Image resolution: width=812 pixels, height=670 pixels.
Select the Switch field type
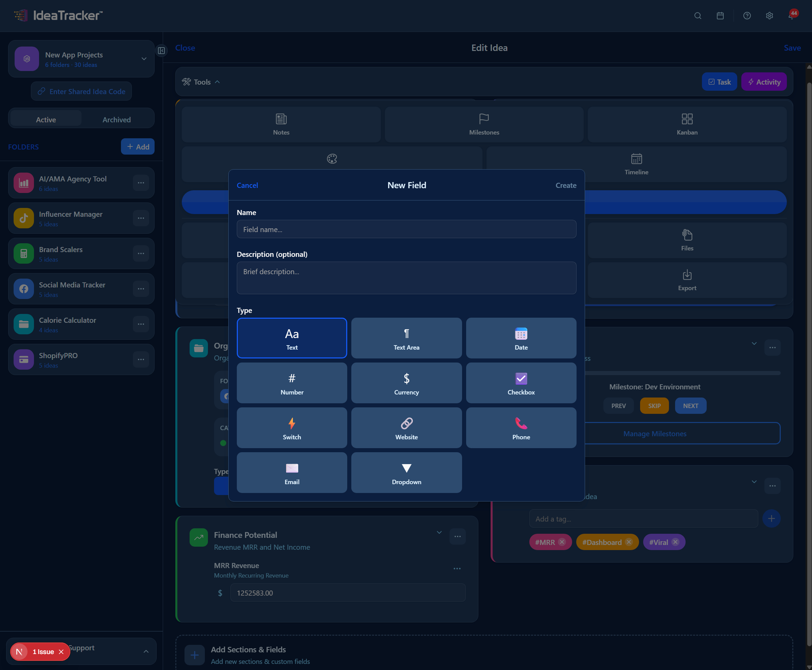click(292, 428)
